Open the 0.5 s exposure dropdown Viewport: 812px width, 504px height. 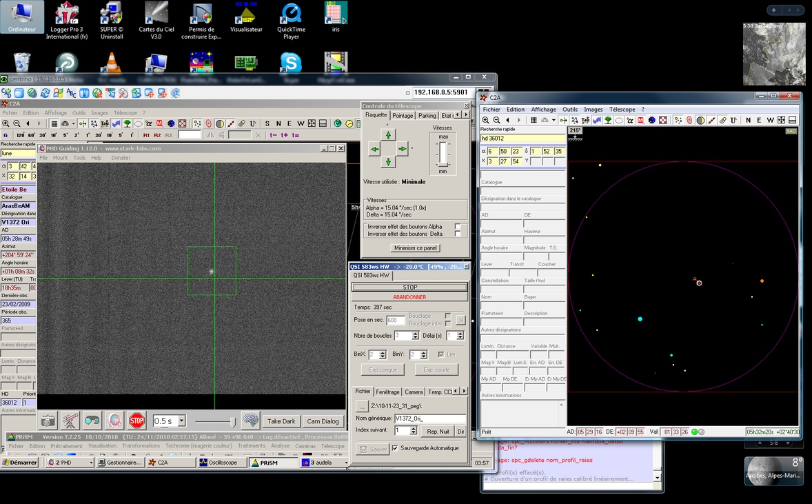pos(182,421)
